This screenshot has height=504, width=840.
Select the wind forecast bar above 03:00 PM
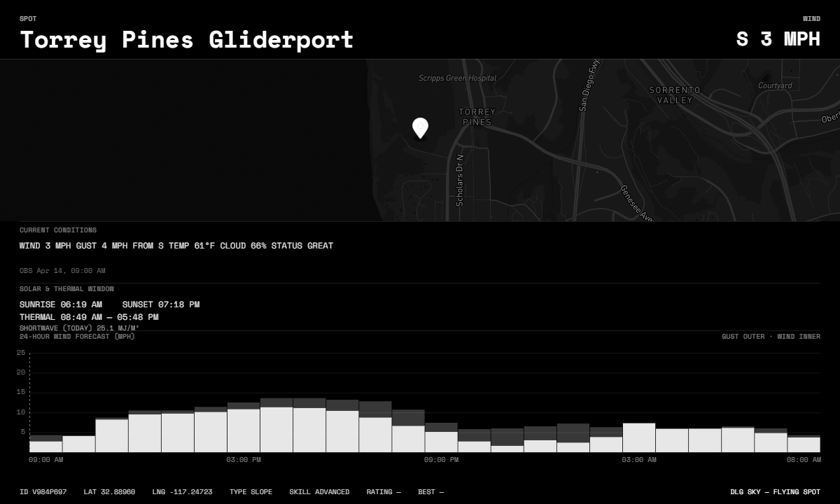[x=244, y=428]
